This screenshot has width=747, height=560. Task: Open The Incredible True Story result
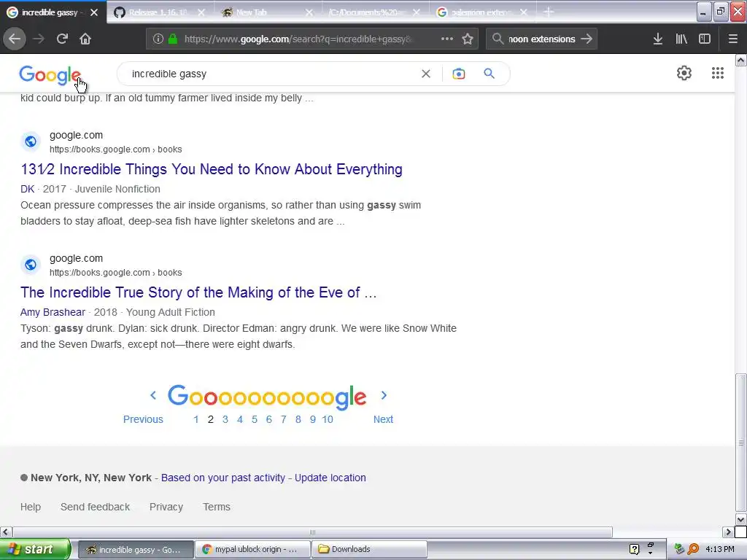pos(198,292)
